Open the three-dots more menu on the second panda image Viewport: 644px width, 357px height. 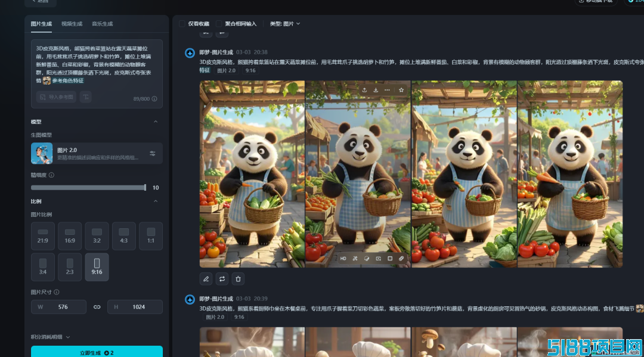point(388,90)
